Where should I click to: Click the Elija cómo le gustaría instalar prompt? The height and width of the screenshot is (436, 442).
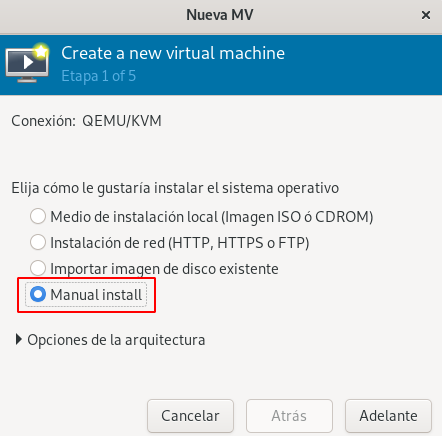(x=175, y=188)
